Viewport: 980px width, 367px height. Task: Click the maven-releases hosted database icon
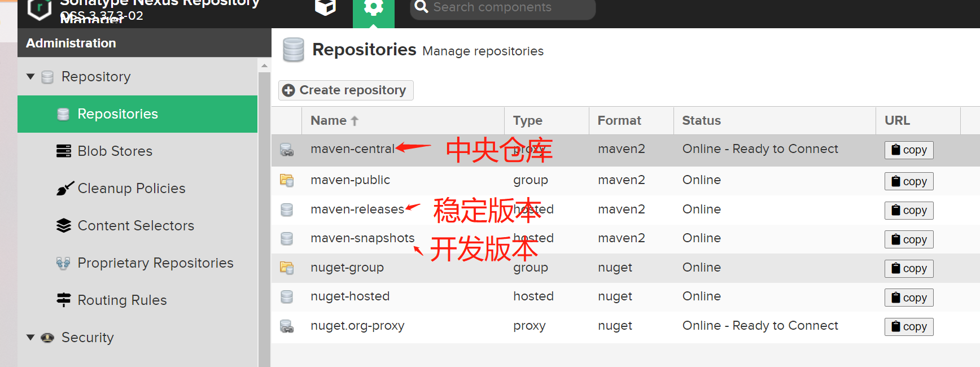[287, 209]
